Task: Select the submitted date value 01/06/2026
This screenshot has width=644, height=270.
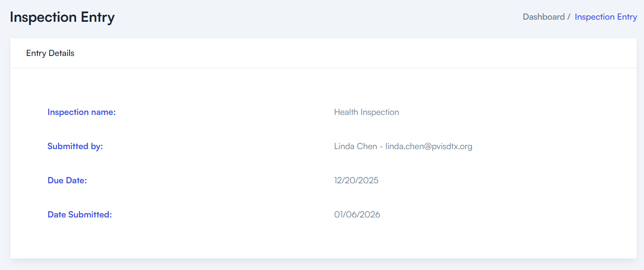Action: pyautogui.click(x=357, y=215)
